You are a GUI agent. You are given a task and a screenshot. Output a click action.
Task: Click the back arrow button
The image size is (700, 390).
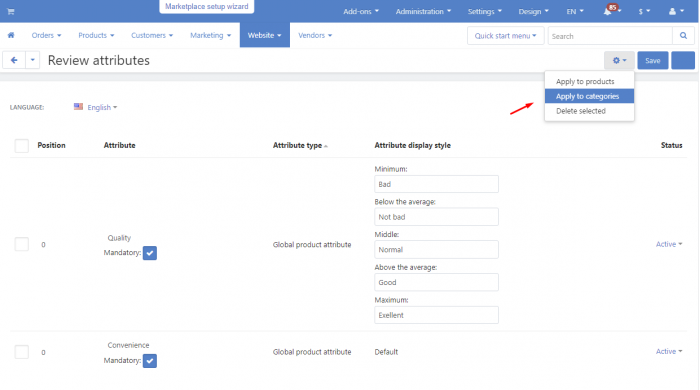14,60
